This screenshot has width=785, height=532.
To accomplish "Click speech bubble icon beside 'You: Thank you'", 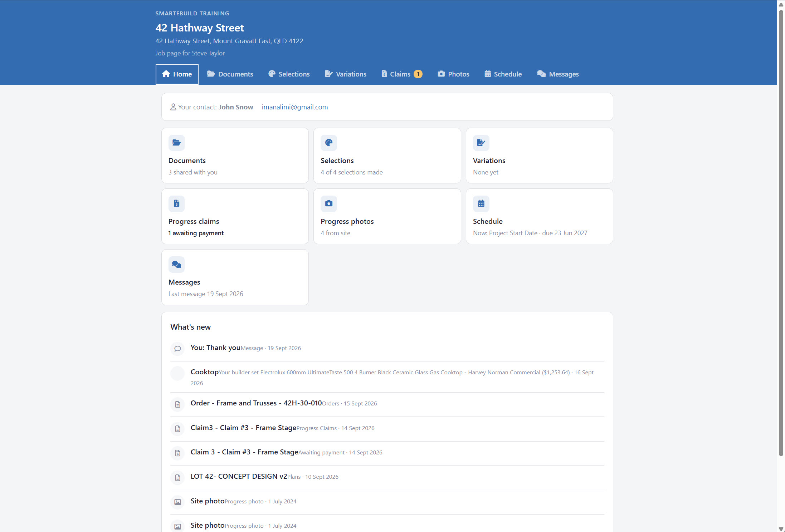I will [x=177, y=349].
